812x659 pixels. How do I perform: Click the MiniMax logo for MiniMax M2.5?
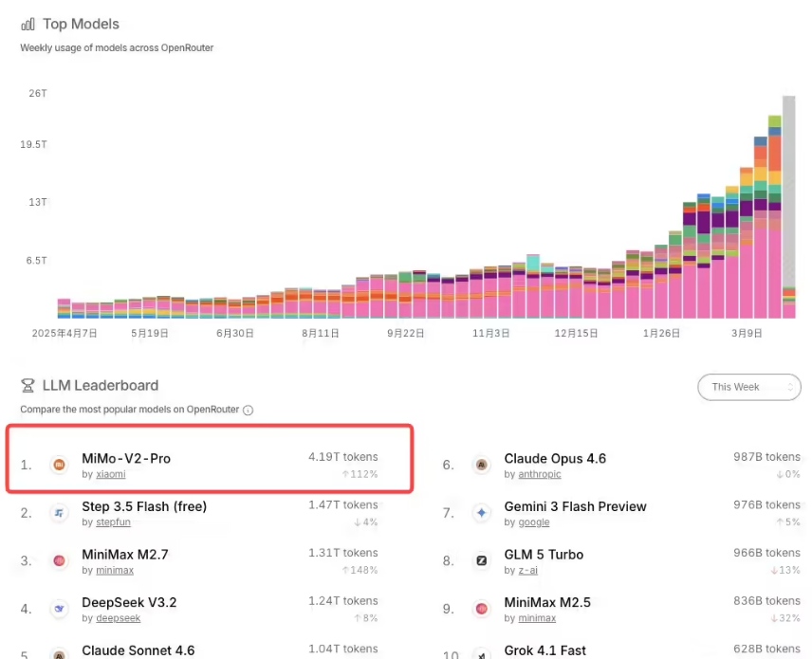482,609
